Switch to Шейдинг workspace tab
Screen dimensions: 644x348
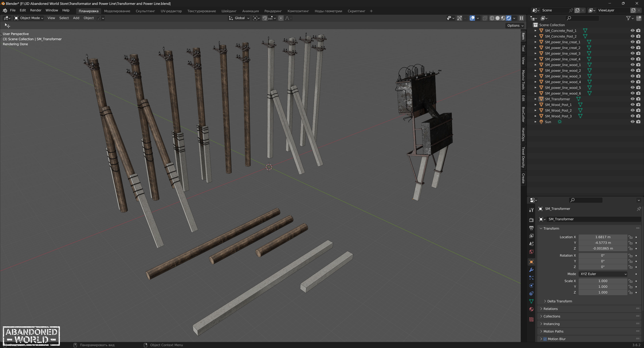[229, 11]
